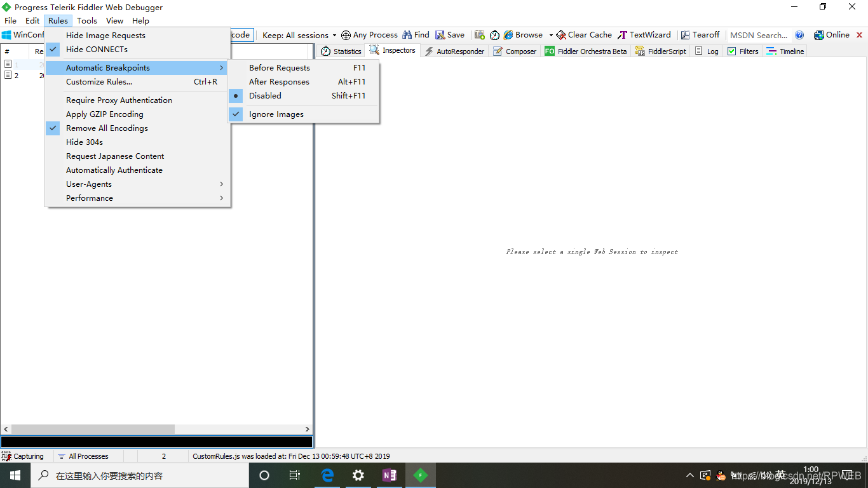The width and height of the screenshot is (868, 488).
Task: Click the Capturing status bar indicator
Action: (23, 456)
